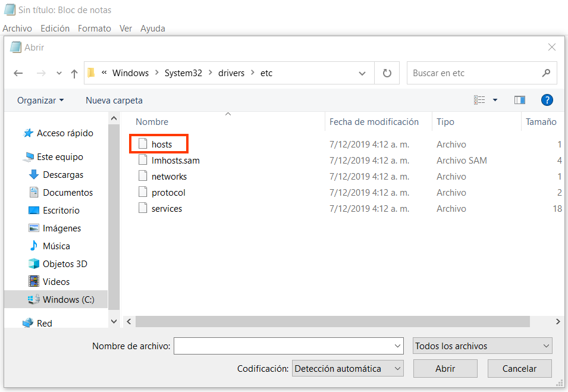The width and height of the screenshot is (568, 392).
Task: Open Acceso rápido in navigation pane
Action: pyautogui.click(x=62, y=133)
